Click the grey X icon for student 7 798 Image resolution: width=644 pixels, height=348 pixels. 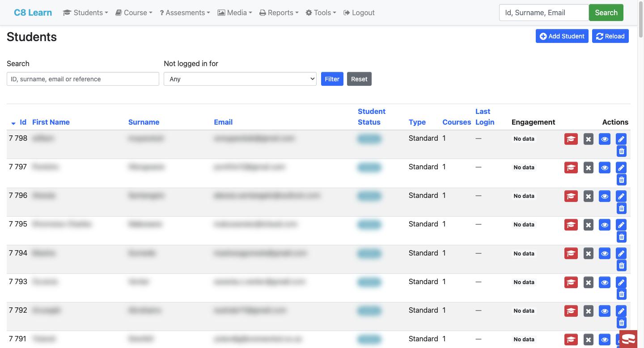pyautogui.click(x=589, y=139)
